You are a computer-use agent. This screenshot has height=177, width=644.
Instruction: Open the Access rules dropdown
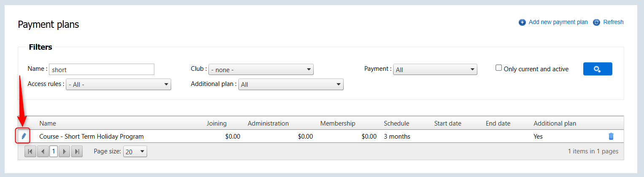coord(118,85)
